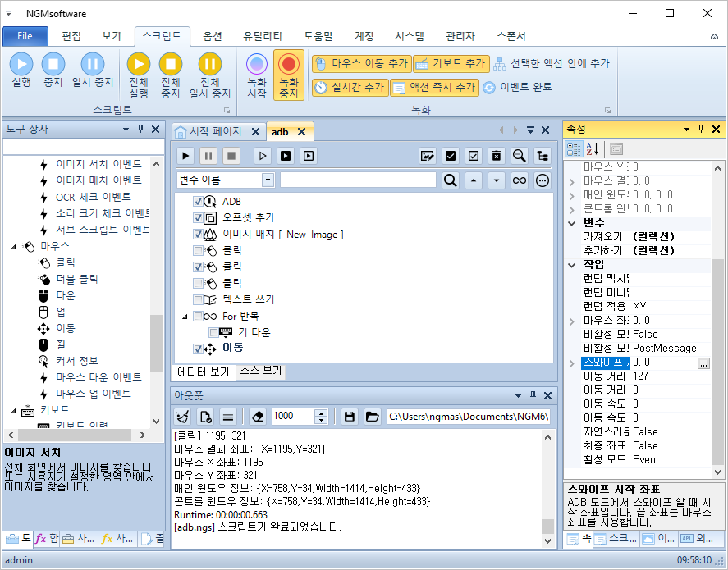Expand the 마우스 결과 0, 0 property

pos(572,181)
